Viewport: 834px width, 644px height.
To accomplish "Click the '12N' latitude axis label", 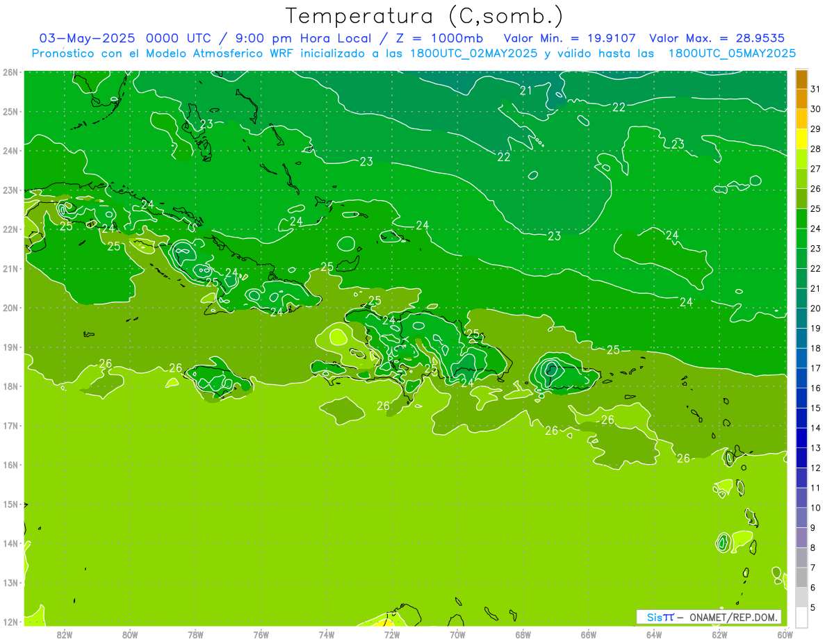I will 10,622.
